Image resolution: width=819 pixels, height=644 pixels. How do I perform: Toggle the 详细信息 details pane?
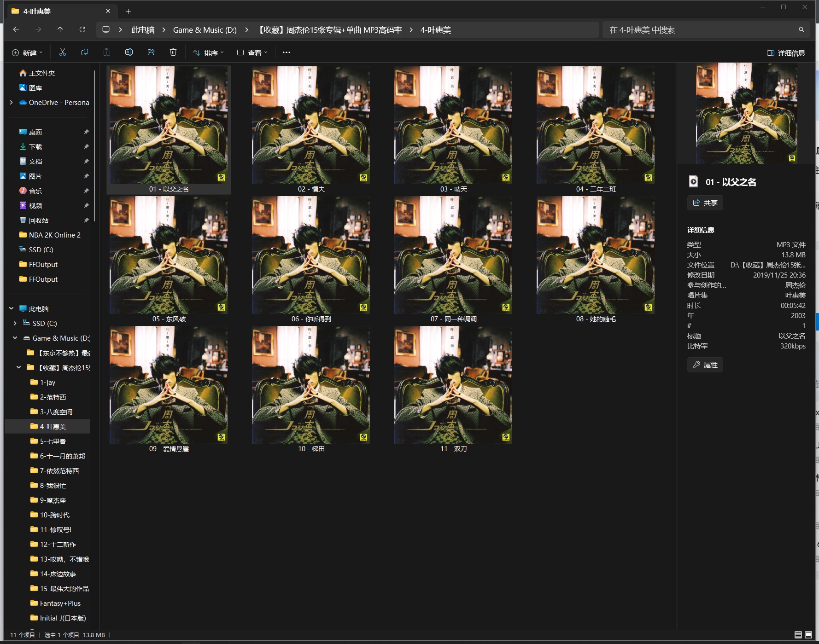point(786,53)
